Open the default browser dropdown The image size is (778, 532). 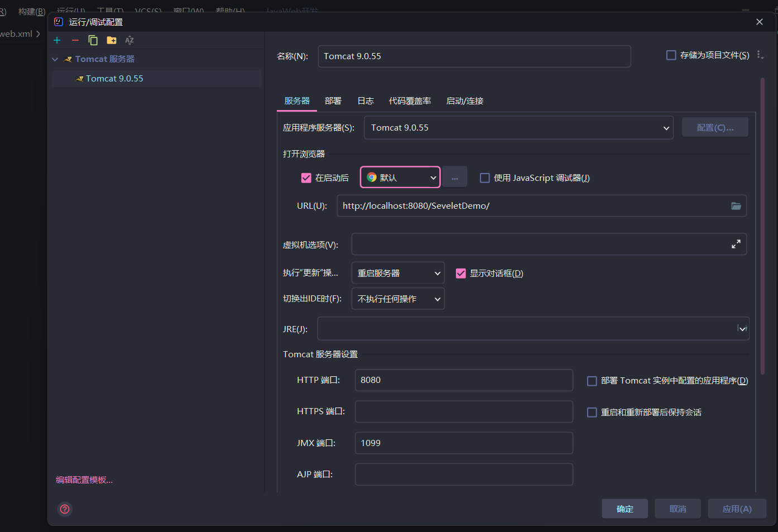pyautogui.click(x=400, y=178)
